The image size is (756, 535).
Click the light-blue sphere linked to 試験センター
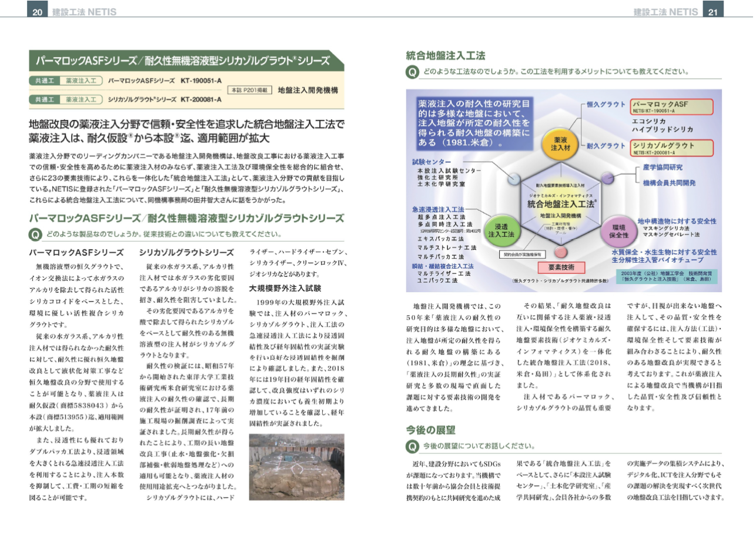[x=514, y=179]
